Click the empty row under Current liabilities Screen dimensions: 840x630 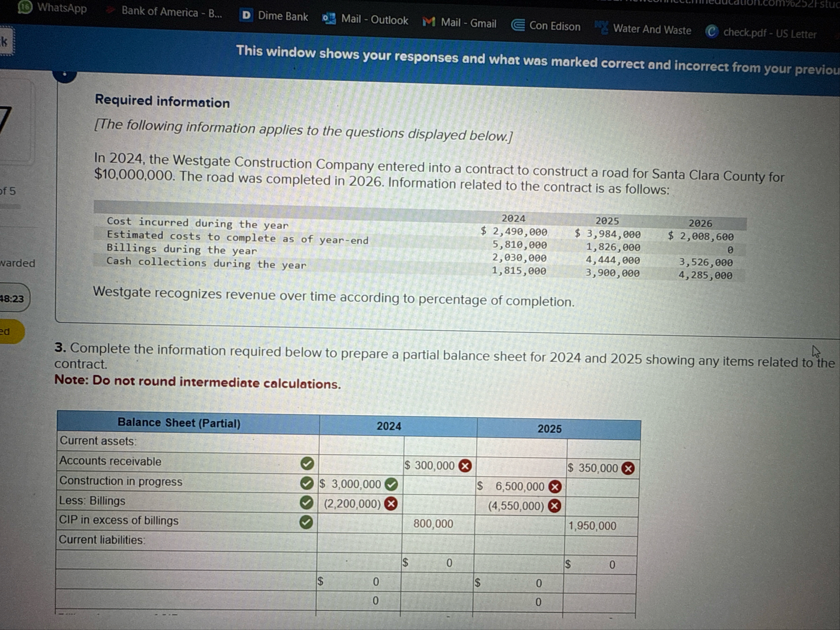click(x=186, y=561)
